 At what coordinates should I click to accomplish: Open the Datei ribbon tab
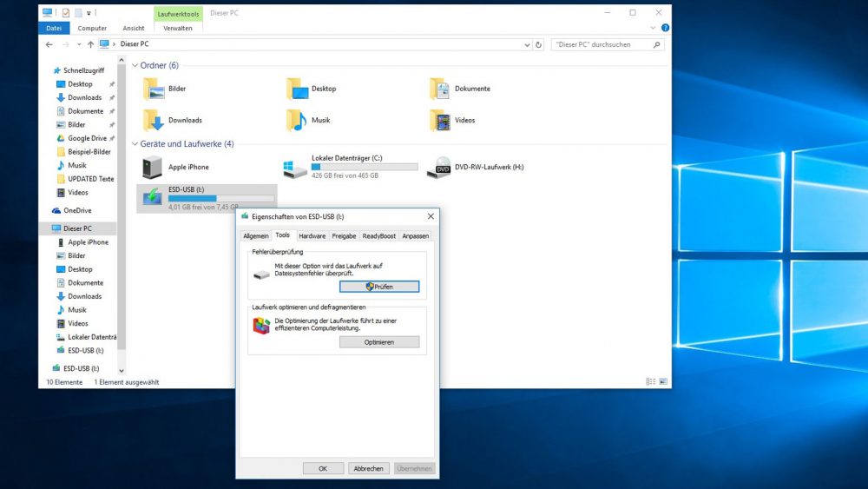(54, 29)
